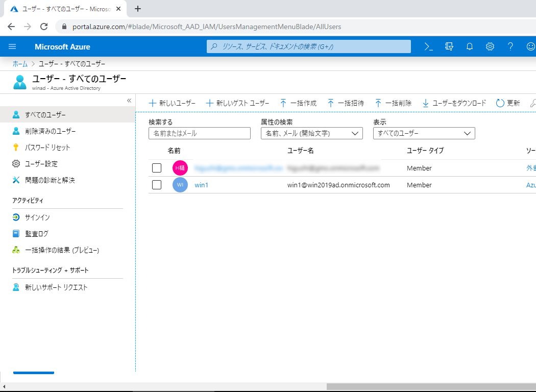Open a new browser tab
536x392 pixels.
point(138,9)
